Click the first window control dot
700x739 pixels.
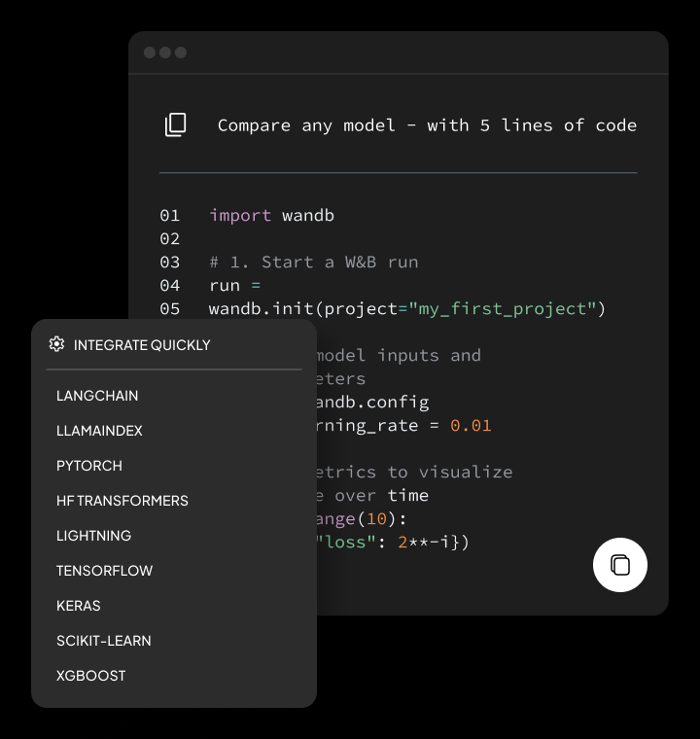pos(150,53)
